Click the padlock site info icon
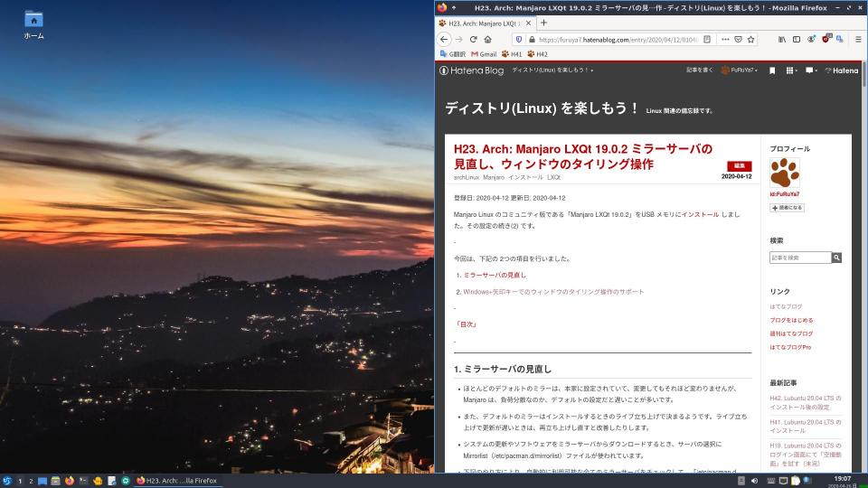Viewport: 868px width, 488px height. coord(532,39)
